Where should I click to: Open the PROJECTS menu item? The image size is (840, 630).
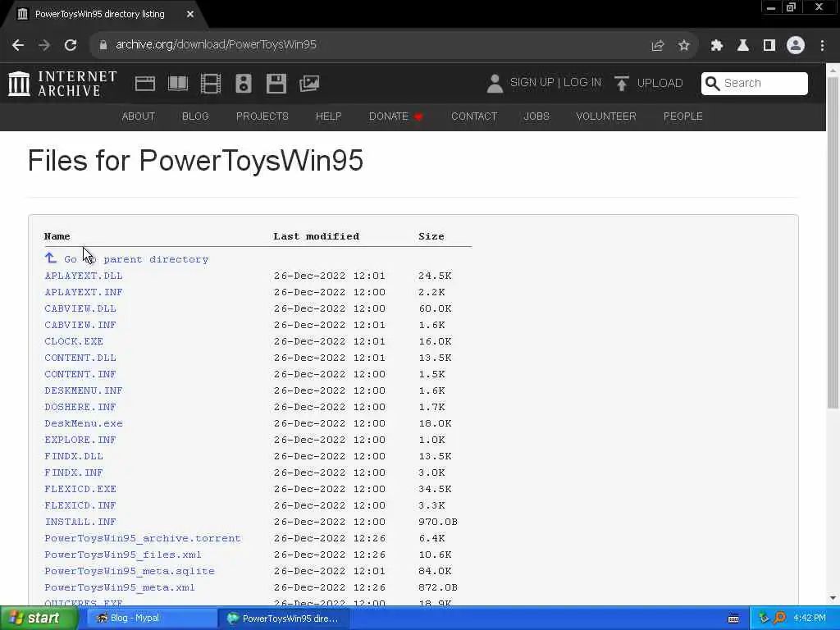tap(262, 116)
